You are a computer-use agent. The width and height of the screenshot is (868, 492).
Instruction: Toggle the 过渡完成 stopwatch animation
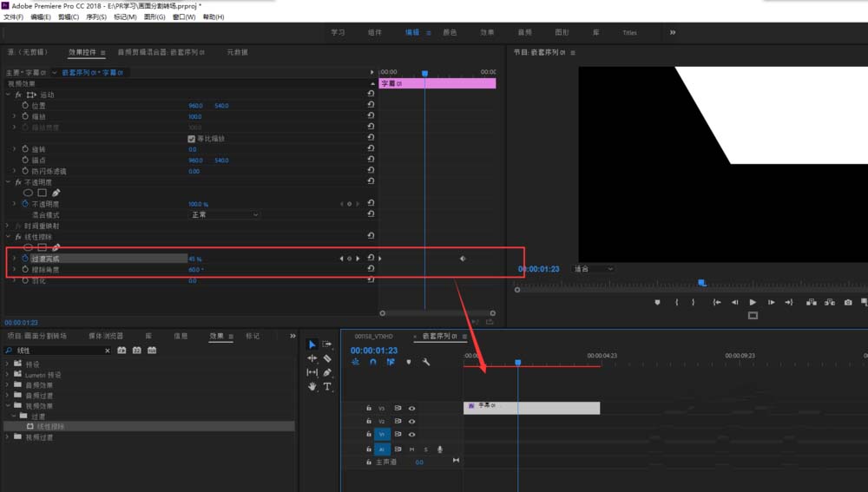[x=25, y=259]
